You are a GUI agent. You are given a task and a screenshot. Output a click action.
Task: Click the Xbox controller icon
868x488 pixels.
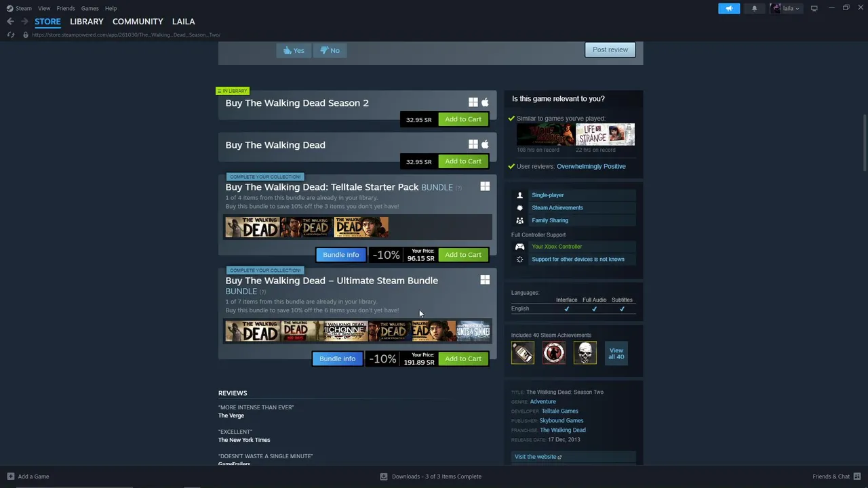point(519,247)
